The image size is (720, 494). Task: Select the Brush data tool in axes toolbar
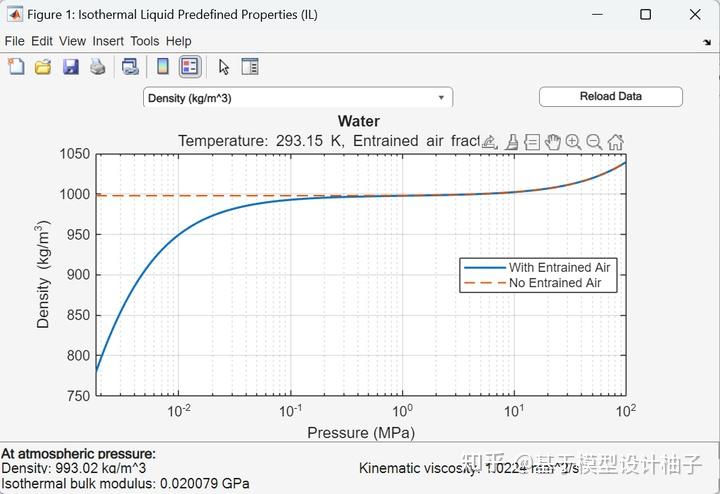point(512,142)
